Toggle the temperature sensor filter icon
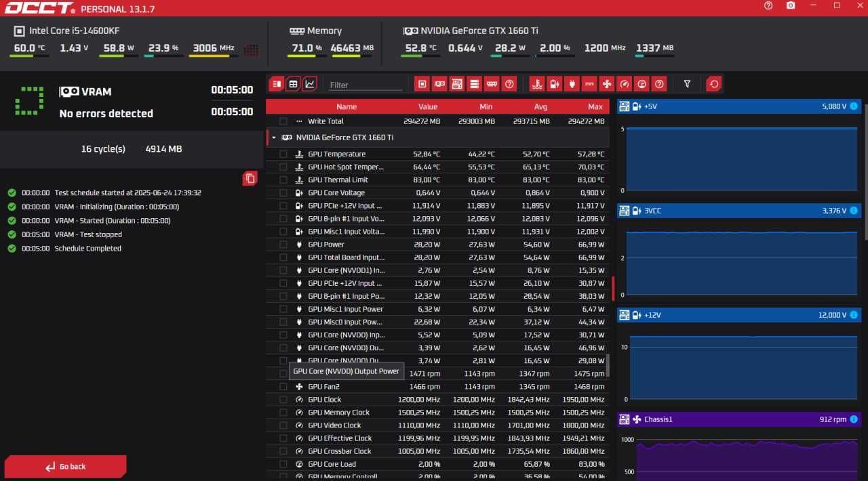This screenshot has height=481, width=868. [536, 84]
